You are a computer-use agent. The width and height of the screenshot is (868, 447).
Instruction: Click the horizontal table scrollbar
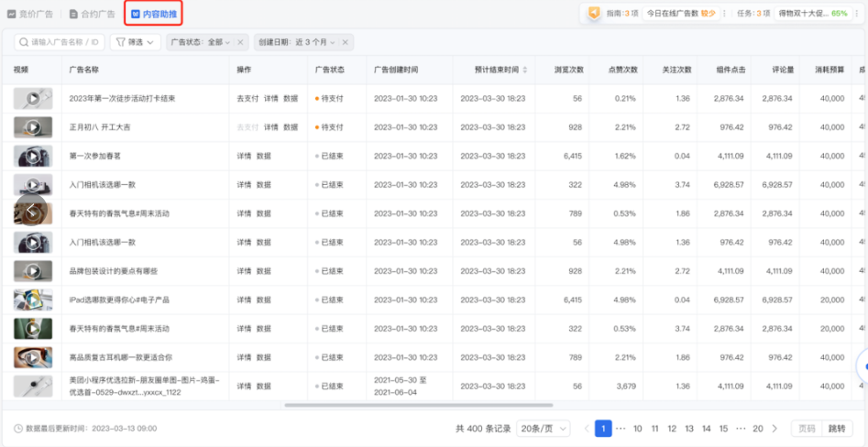(419, 405)
